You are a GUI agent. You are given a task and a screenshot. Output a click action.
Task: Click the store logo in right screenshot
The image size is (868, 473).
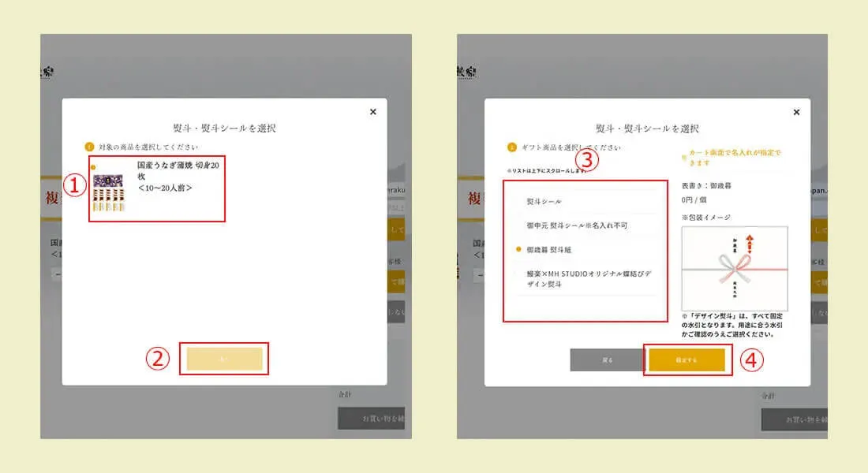click(x=463, y=72)
